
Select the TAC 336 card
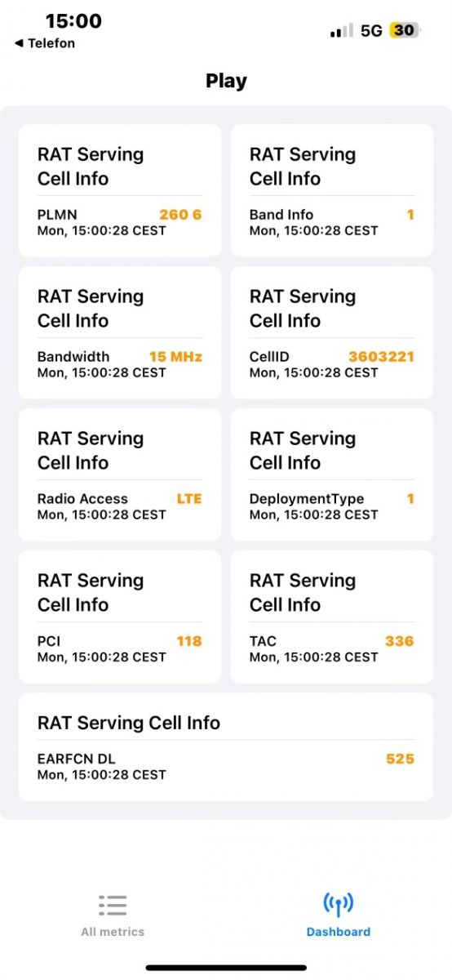(x=332, y=617)
